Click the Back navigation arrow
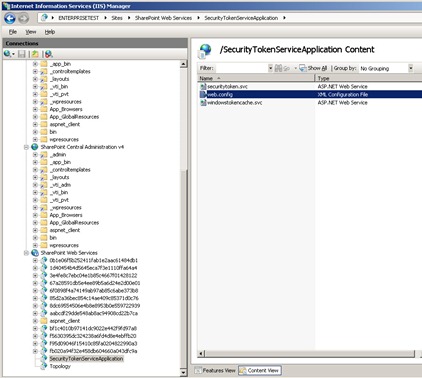422x378 pixels. 10,18
